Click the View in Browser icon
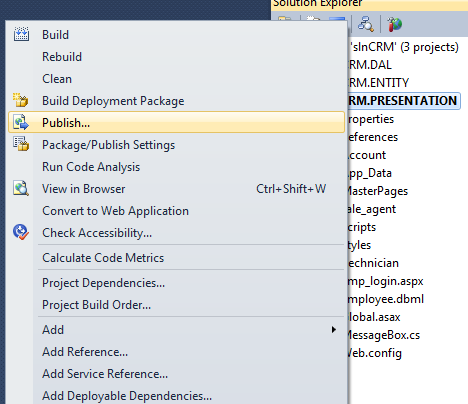 pos(21,188)
